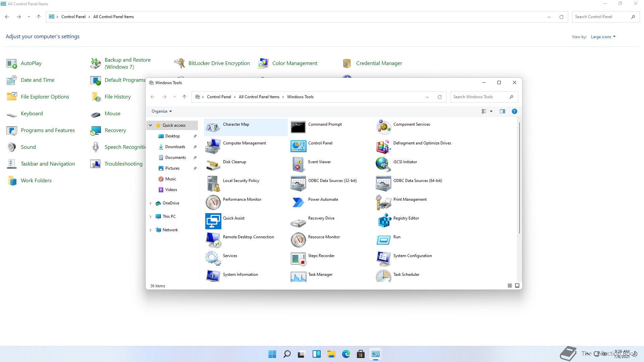
Task: Toggle the preview pane in Windows Tools
Action: (x=502, y=111)
